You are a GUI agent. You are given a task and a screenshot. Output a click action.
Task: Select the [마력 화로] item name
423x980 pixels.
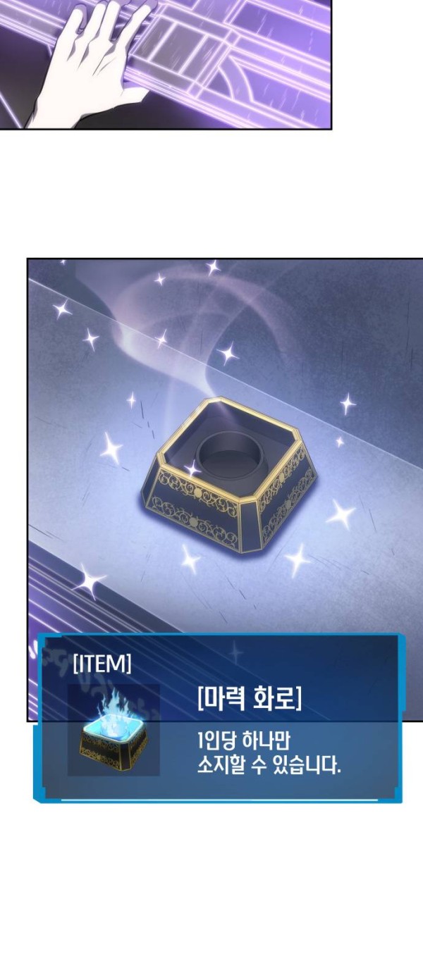coord(250,698)
